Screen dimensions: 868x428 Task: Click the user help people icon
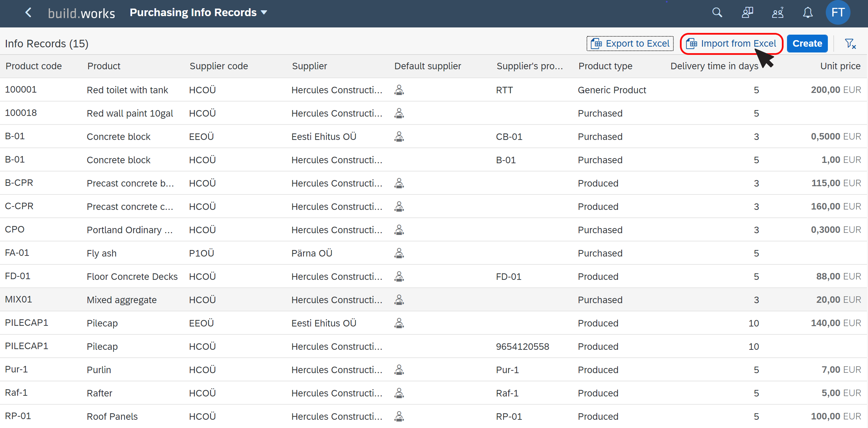777,13
